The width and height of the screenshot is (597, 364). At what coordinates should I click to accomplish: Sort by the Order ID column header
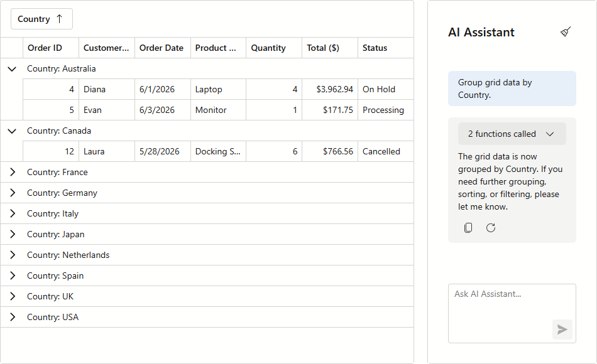coord(51,48)
